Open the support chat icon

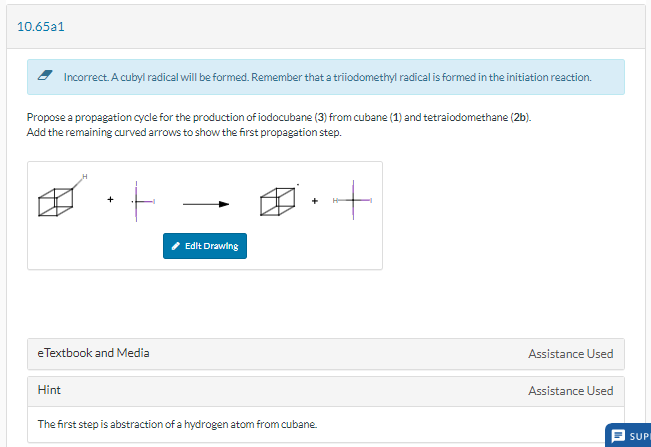point(618,436)
